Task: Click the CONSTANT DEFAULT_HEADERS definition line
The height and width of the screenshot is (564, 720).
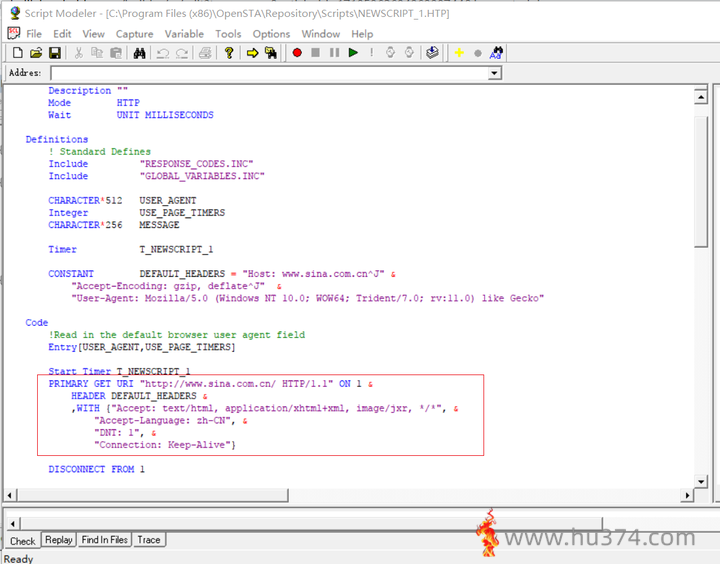Action: pos(222,274)
